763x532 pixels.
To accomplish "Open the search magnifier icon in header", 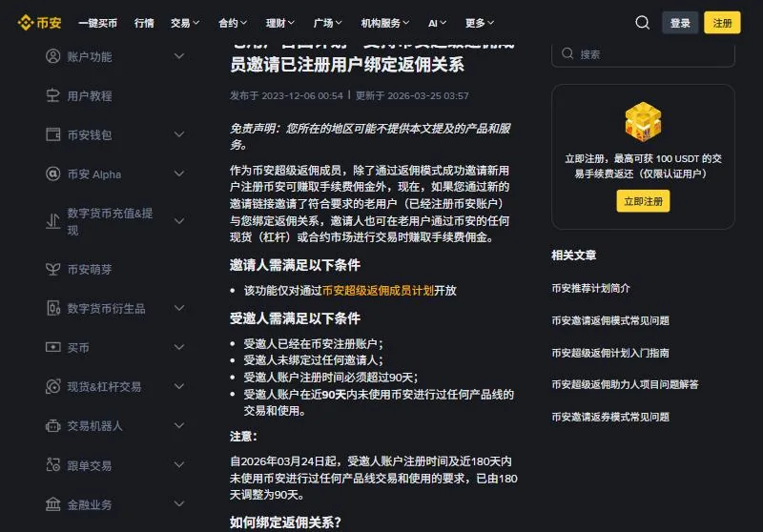I will click(x=642, y=23).
